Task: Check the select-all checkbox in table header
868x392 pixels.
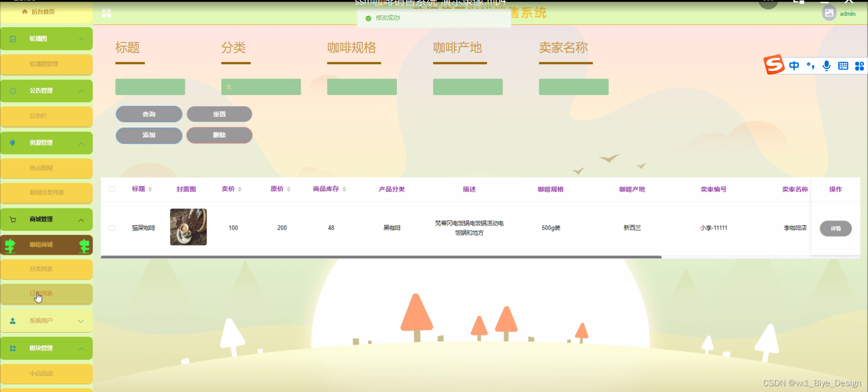Action: pos(112,189)
